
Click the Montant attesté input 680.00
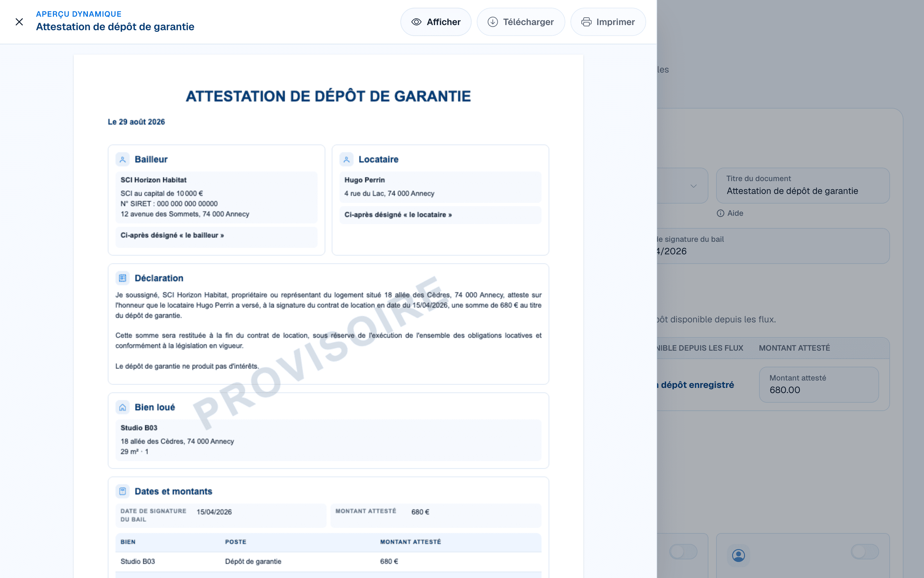(x=819, y=385)
